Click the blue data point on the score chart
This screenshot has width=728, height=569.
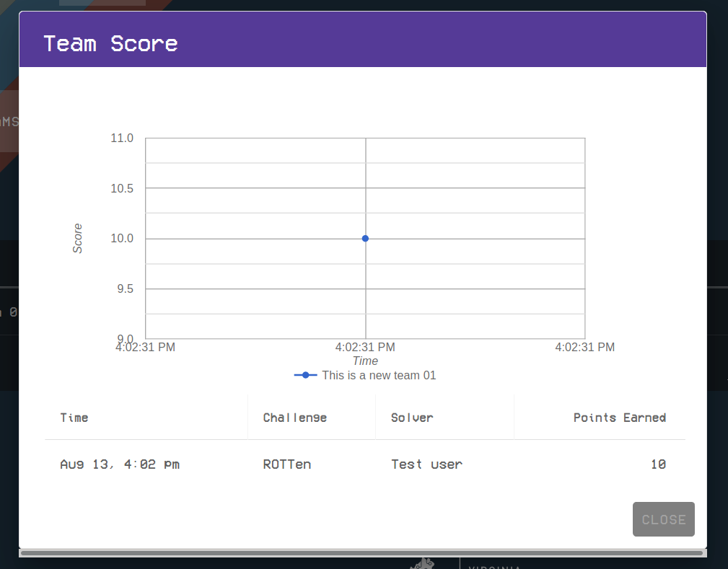click(x=365, y=238)
